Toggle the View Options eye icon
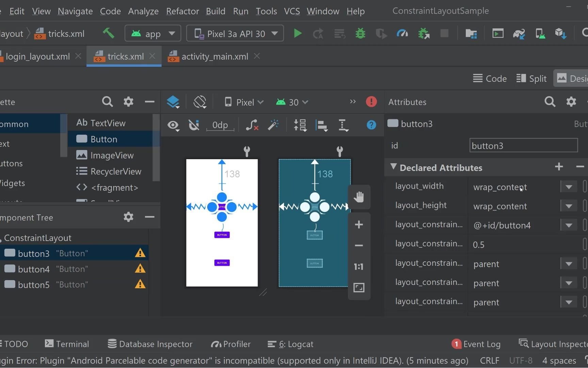 173,125
